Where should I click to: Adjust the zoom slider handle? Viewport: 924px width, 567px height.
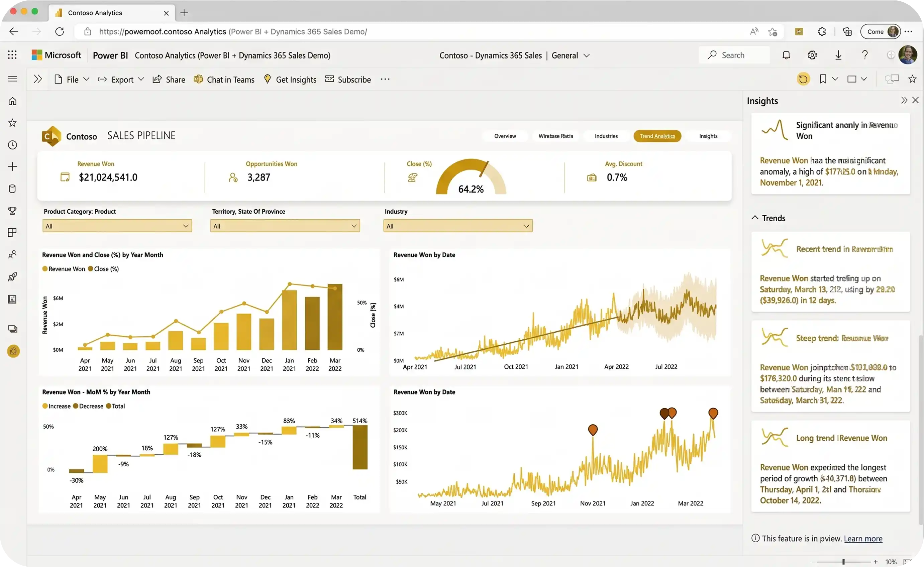point(843,561)
